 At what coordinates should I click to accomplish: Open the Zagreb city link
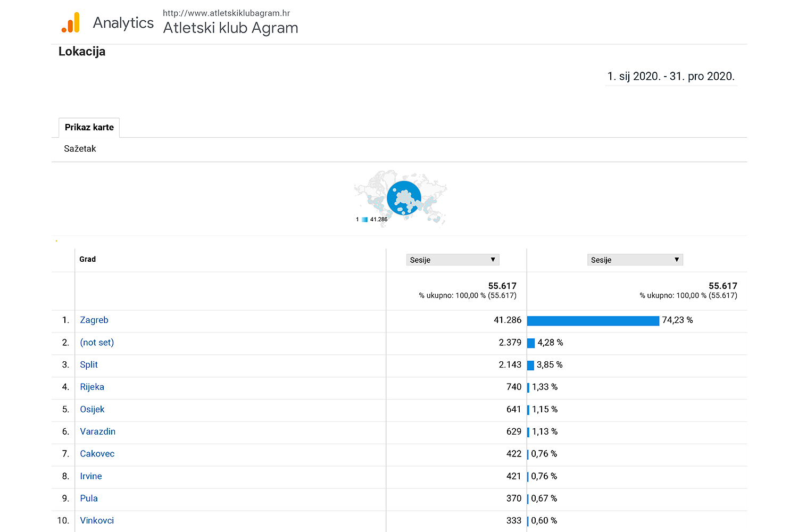coord(94,320)
